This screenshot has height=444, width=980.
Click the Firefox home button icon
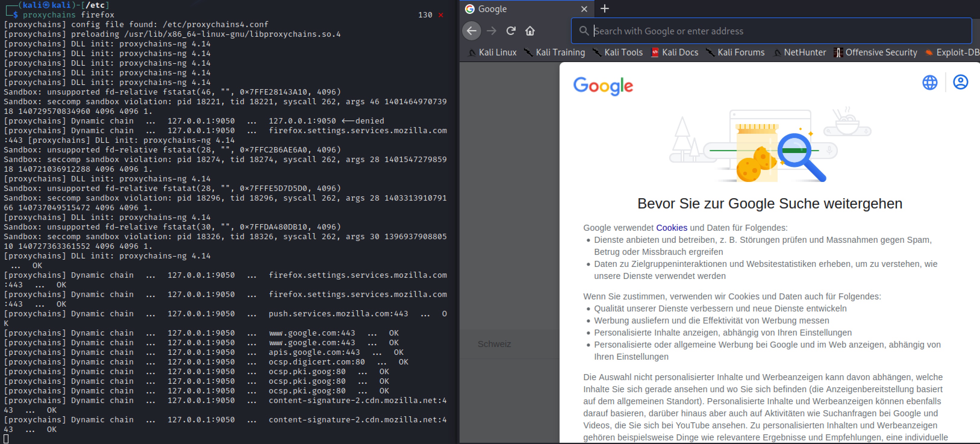pos(529,31)
